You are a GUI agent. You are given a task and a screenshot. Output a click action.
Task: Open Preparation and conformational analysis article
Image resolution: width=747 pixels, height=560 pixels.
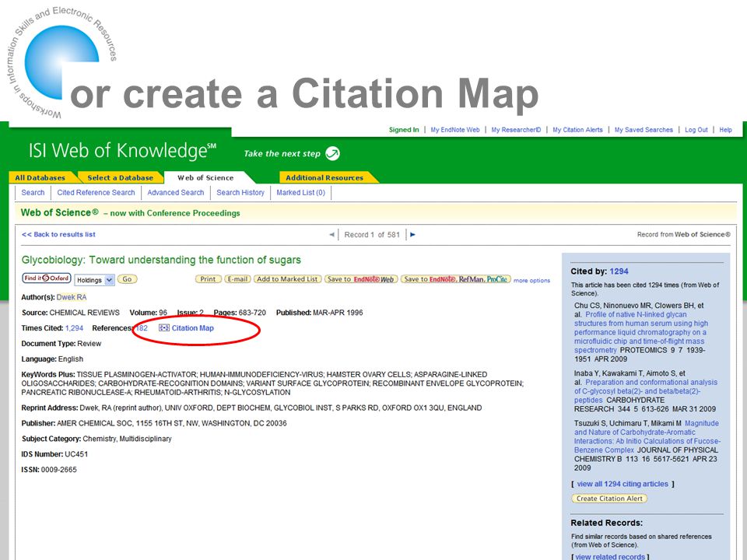[646, 391]
